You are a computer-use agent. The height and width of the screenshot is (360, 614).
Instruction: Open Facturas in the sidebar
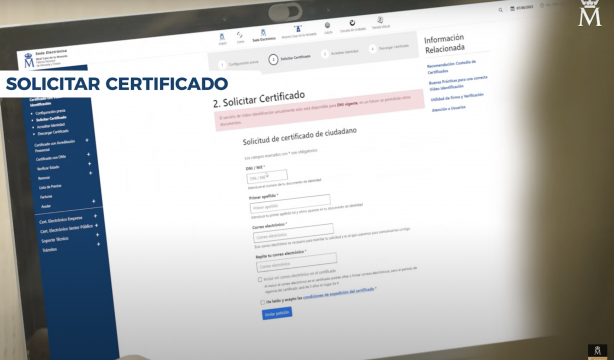pos(46,197)
